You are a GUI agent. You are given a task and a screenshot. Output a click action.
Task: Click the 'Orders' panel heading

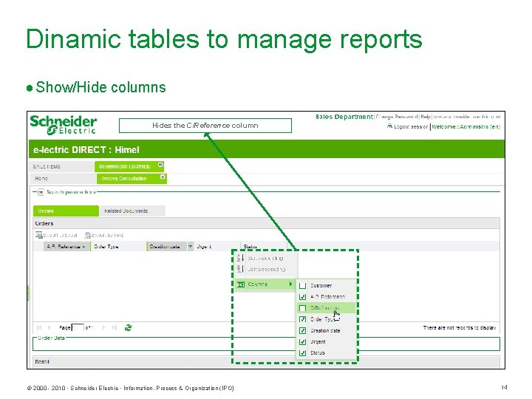(44, 224)
